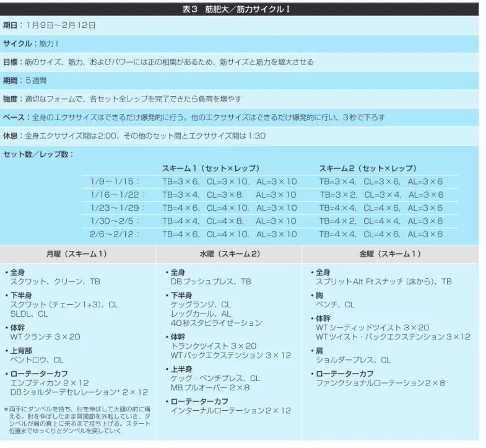Click MBプルオーバー 2×8 entry
Viewport: 486px width, 448px height.
(210, 388)
